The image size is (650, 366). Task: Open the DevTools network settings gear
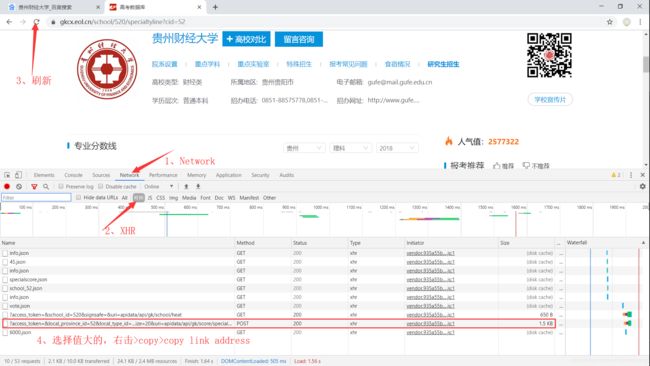(642, 187)
